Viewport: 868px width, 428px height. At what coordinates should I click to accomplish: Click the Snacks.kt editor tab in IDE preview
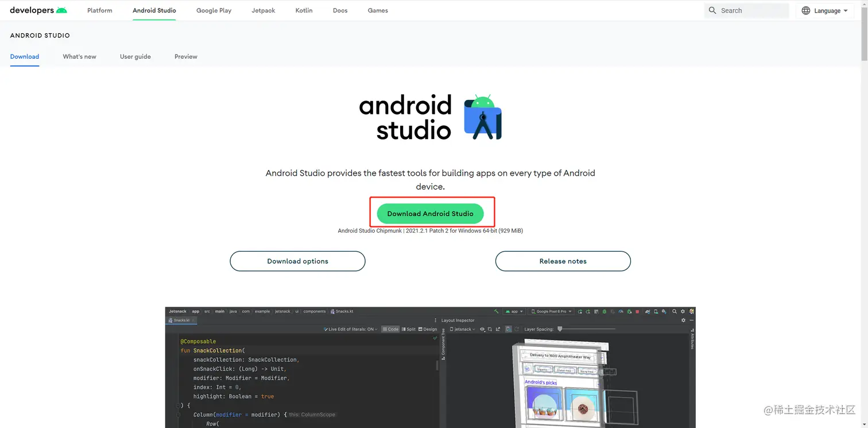(181, 320)
